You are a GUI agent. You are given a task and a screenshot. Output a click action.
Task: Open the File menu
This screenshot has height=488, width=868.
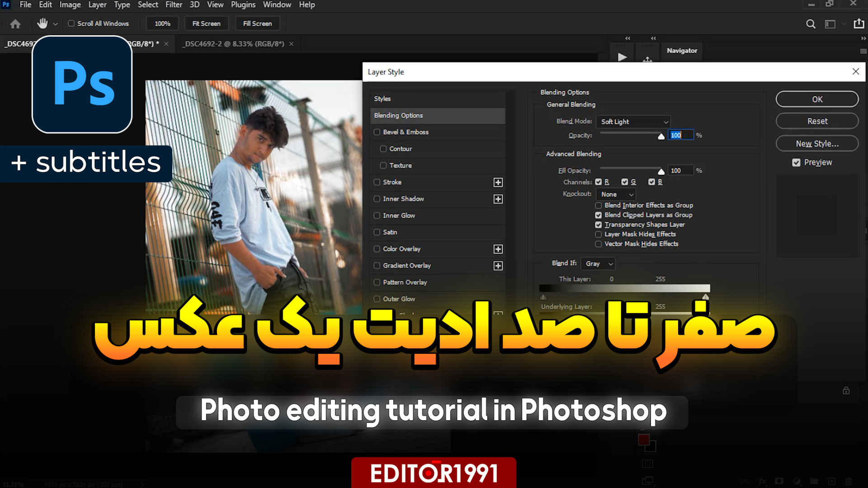(x=25, y=5)
